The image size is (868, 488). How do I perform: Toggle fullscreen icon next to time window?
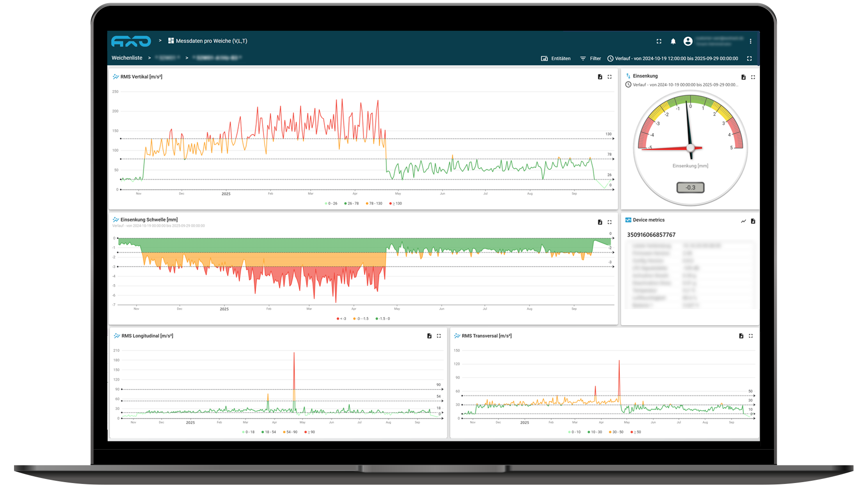[749, 58]
